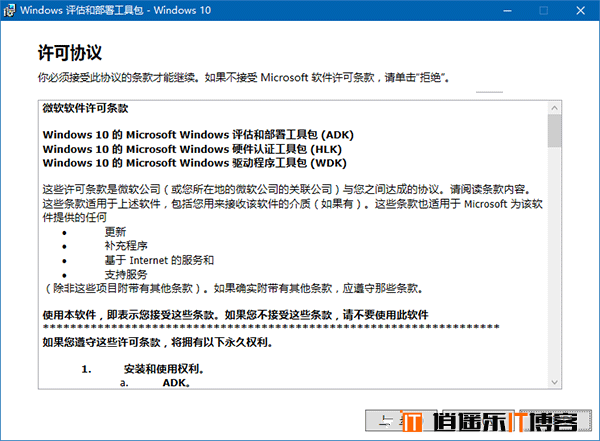The height and width of the screenshot is (441, 600).
Task: Click the license scrollbar up arrow
Action: click(554, 108)
